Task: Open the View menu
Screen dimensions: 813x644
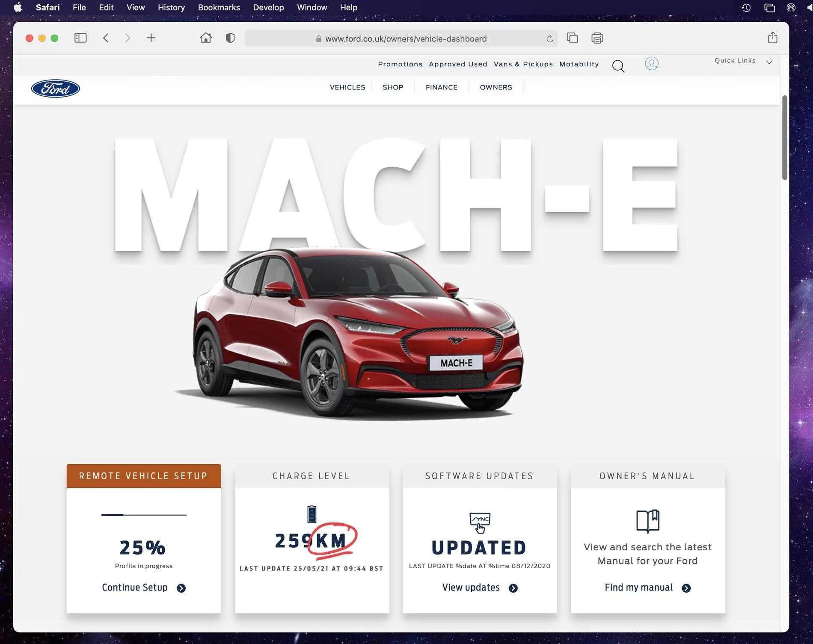Action: click(x=136, y=7)
